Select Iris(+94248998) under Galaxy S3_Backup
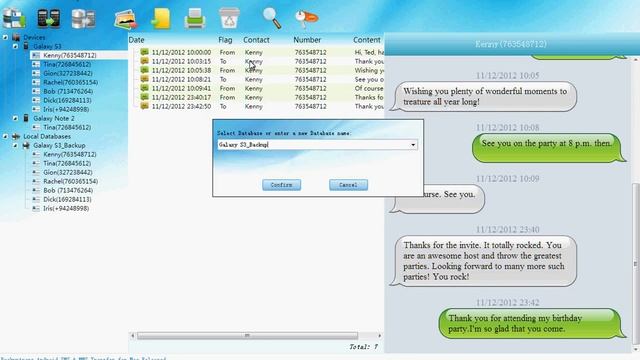Image resolution: width=640 pixels, height=360 pixels. coord(66,208)
